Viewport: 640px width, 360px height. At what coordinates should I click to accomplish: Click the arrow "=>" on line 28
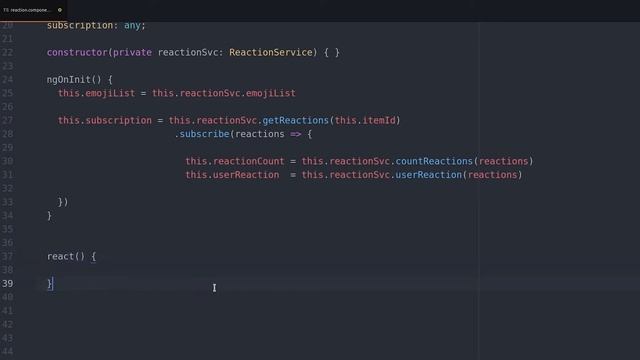(296, 134)
